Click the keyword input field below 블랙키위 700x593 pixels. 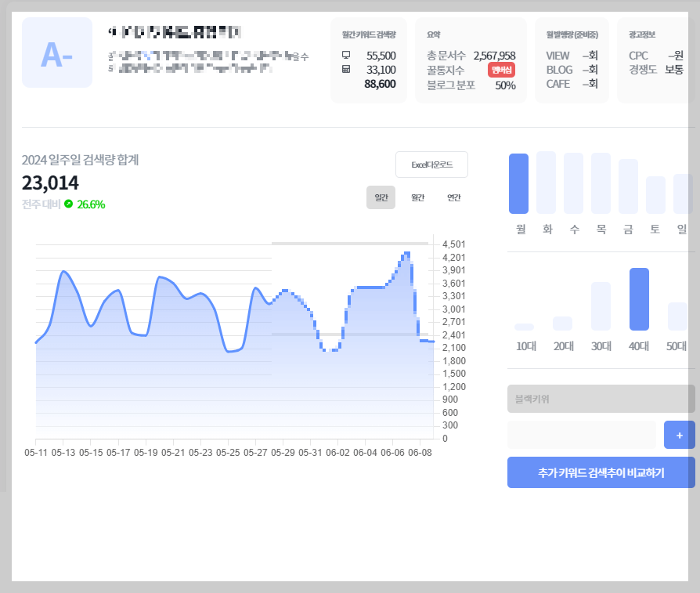coord(582,434)
